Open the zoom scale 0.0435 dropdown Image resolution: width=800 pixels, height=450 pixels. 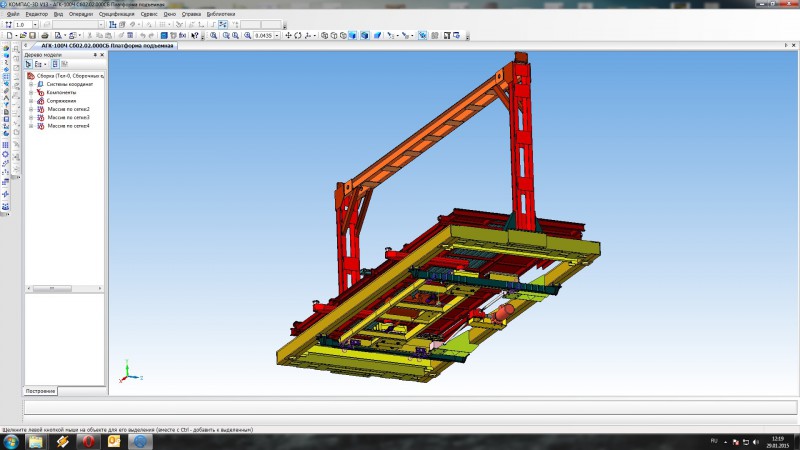pyautogui.click(x=277, y=36)
